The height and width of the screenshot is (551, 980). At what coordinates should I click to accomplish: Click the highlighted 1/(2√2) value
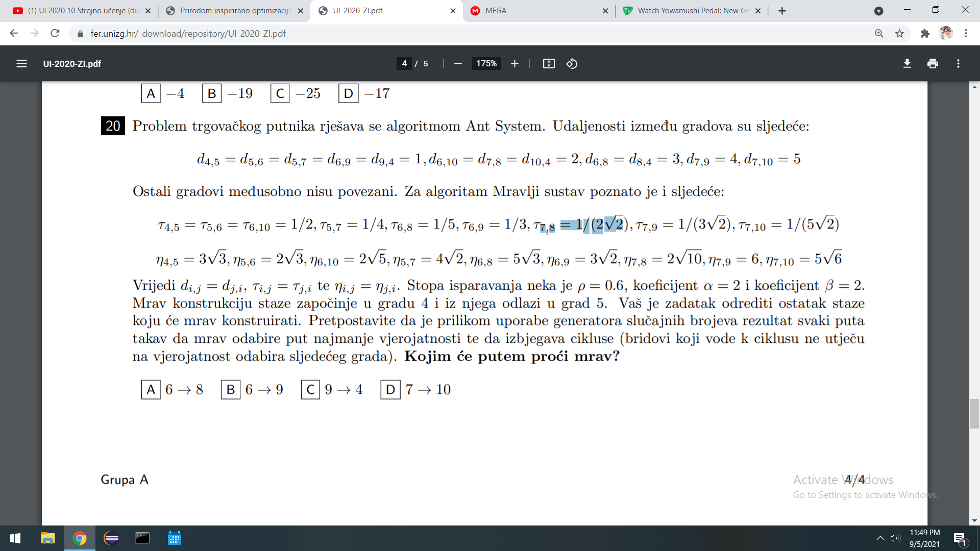tap(602, 224)
